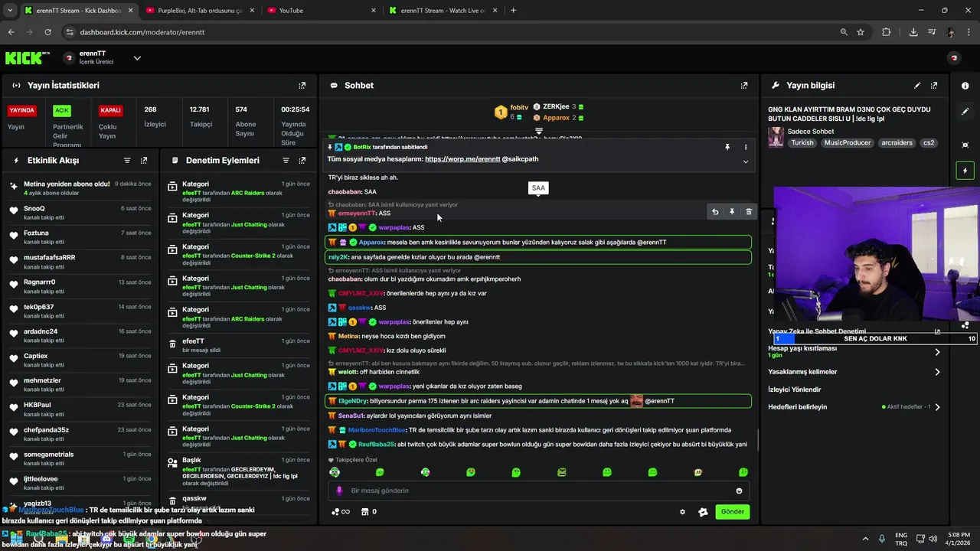The height and width of the screenshot is (551, 980).
Task: Toggle the AÇIK Partnerlik Gelir Programı status
Action: click(62, 110)
